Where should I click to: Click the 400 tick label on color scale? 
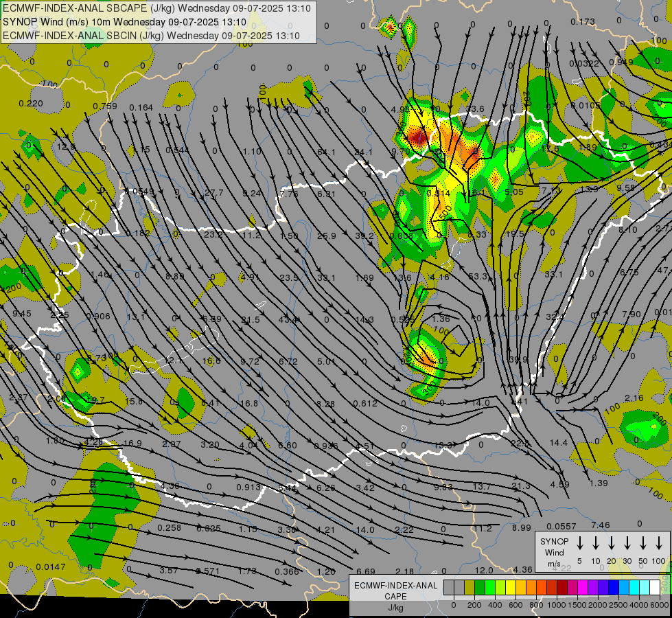[x=495, y=605]
